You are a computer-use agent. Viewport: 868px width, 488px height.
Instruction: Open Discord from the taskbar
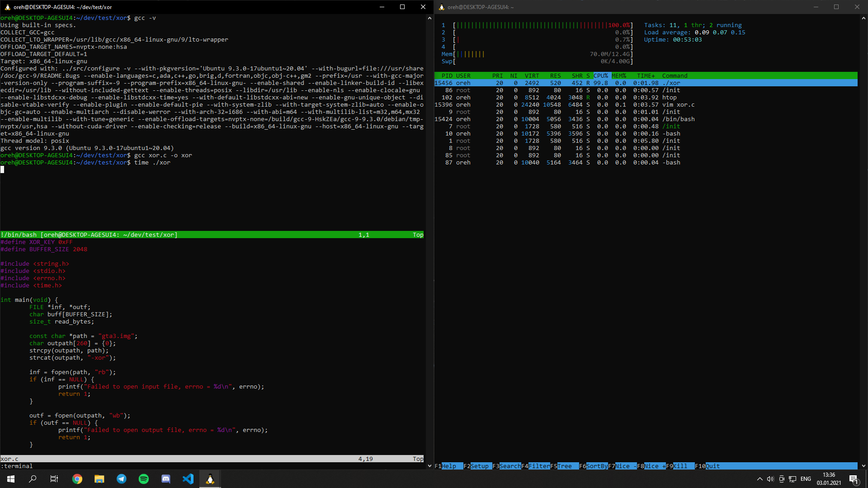pyautogui.click(x=166, y=479)
